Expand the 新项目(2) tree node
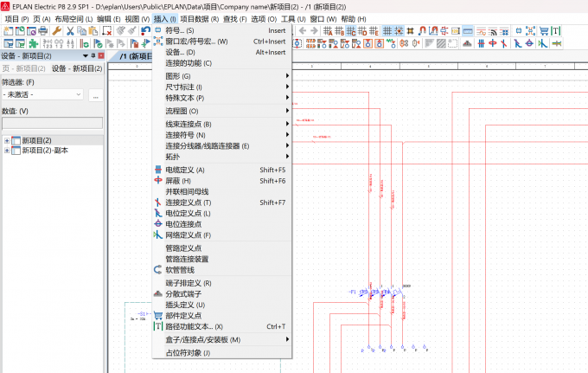The width and height of the screenshot is (588, 373). tap(7, 141)
